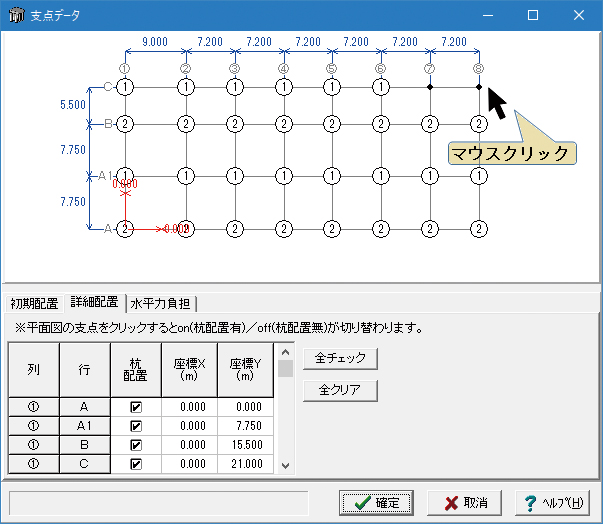Switch to the 初期配置 tab
Image resolution: width=603 pixels, height=524 pixels.
[x=34, y=304]
